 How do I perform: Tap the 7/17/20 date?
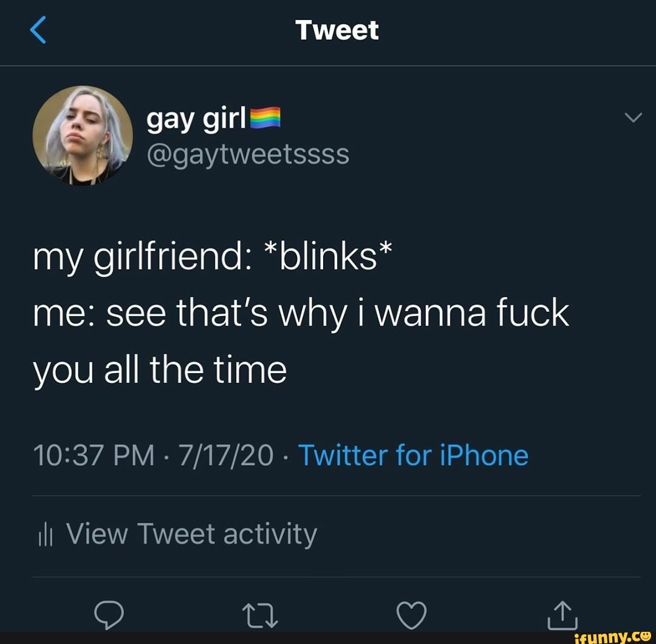[x=225, y=455]
